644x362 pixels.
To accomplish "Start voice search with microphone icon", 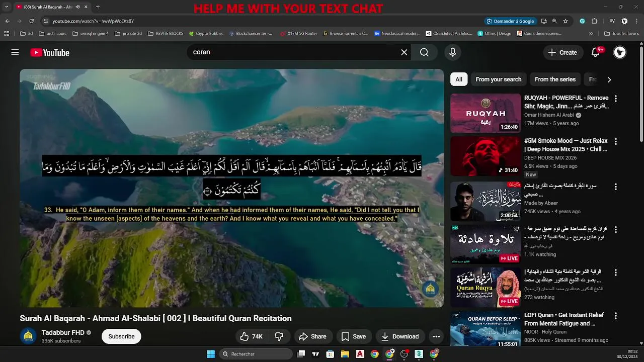I will [452, 52].
